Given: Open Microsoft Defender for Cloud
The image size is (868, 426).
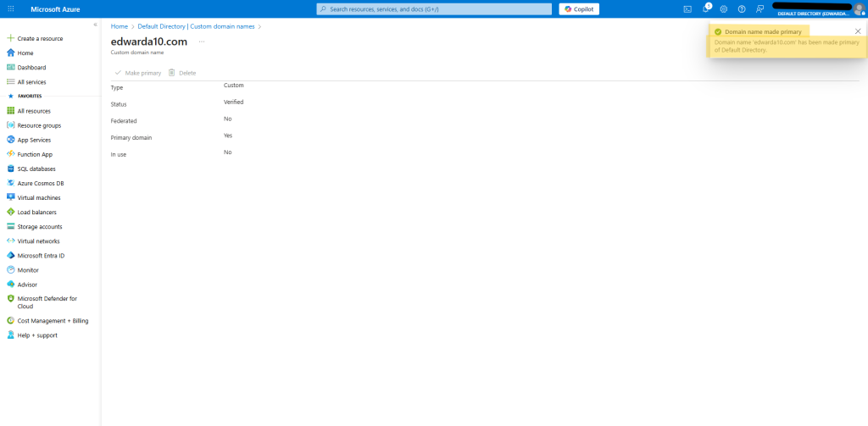Looking at the screenshot, I should click(47, 302).
